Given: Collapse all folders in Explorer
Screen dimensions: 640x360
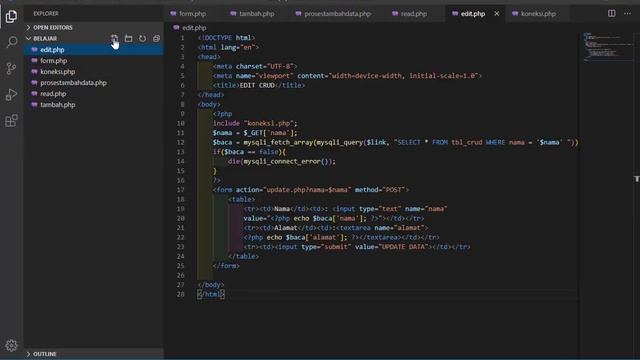Looking at the screenshot, I should coord(156,38).
